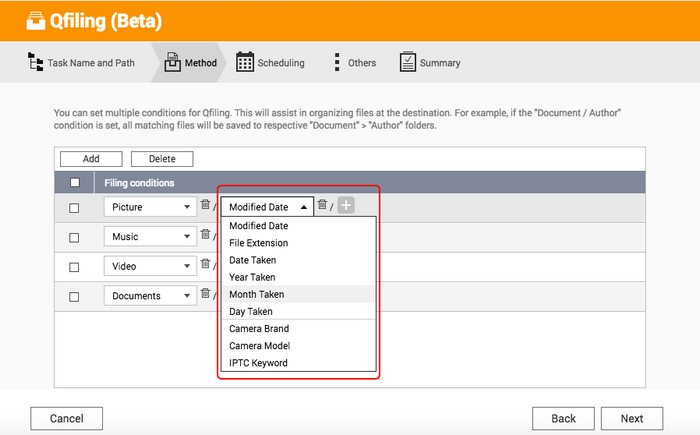This screenshot has width=700, height=435.
Task: Choose Year Taken from the list
Action: click(299, 277)
